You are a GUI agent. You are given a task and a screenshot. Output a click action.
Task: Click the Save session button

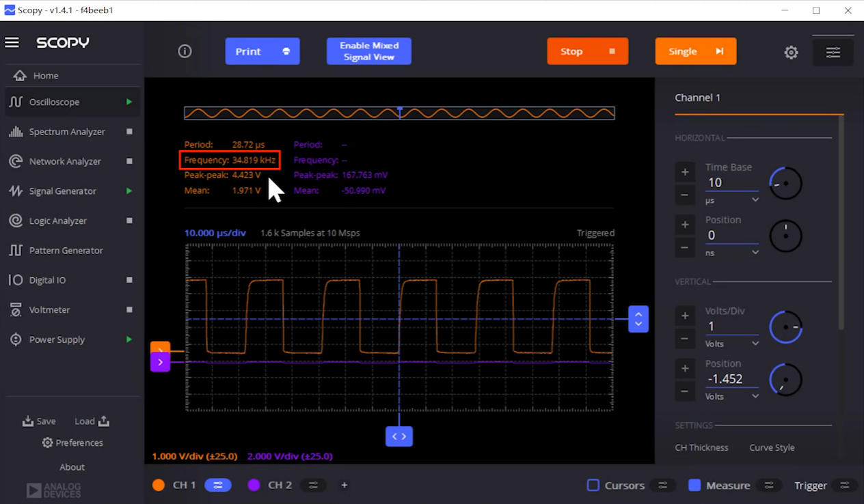(39, 421)
